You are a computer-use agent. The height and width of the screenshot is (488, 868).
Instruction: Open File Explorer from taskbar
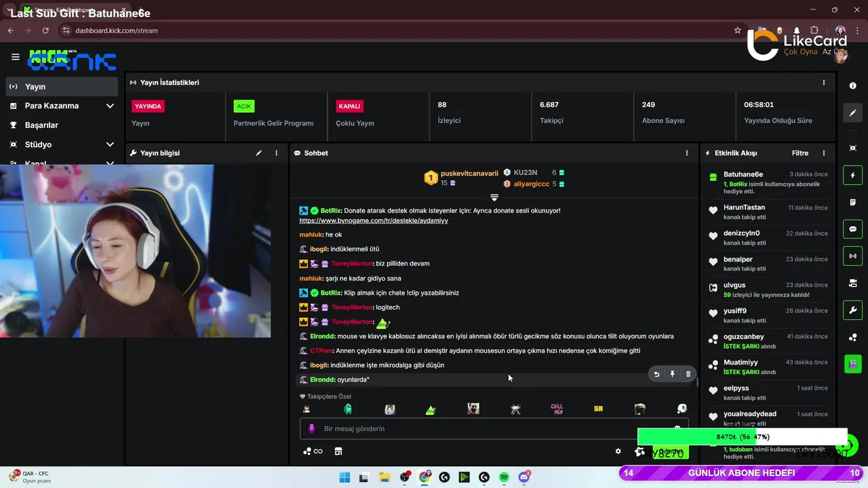[x=384, y=477]
